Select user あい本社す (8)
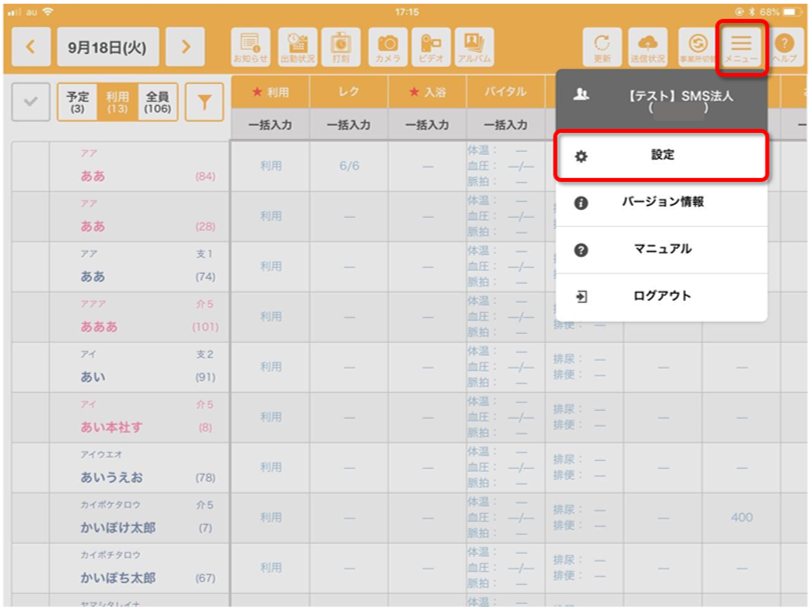The image size is (809, 609). 139,417
